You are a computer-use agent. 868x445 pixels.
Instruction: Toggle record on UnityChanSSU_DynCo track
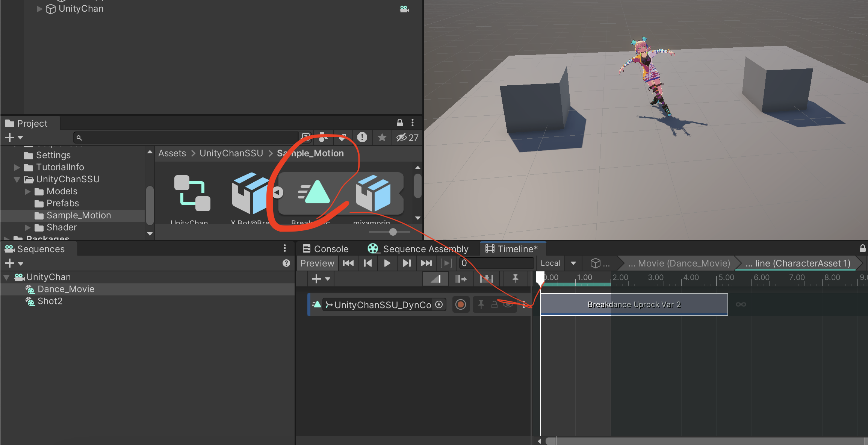[460, 304]
